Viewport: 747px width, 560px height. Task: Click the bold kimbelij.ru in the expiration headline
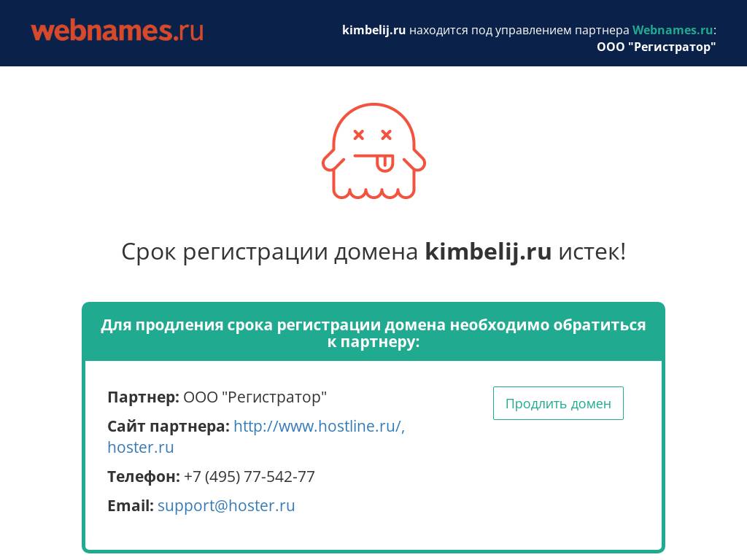488,251
